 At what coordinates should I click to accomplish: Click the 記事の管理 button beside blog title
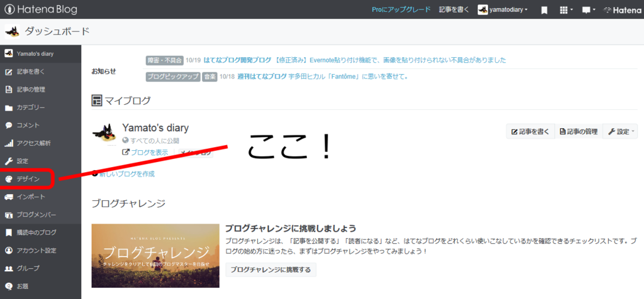pyautogui.click(x=579, y=132)
